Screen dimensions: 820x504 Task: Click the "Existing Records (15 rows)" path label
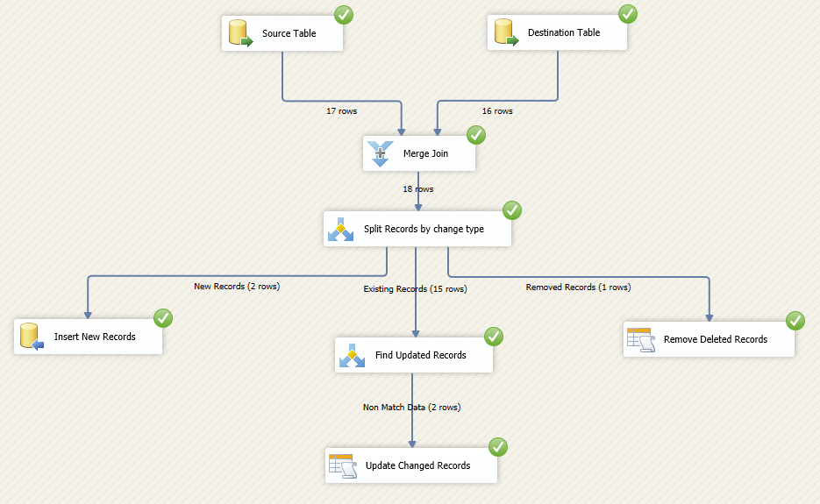click(415, 288)
